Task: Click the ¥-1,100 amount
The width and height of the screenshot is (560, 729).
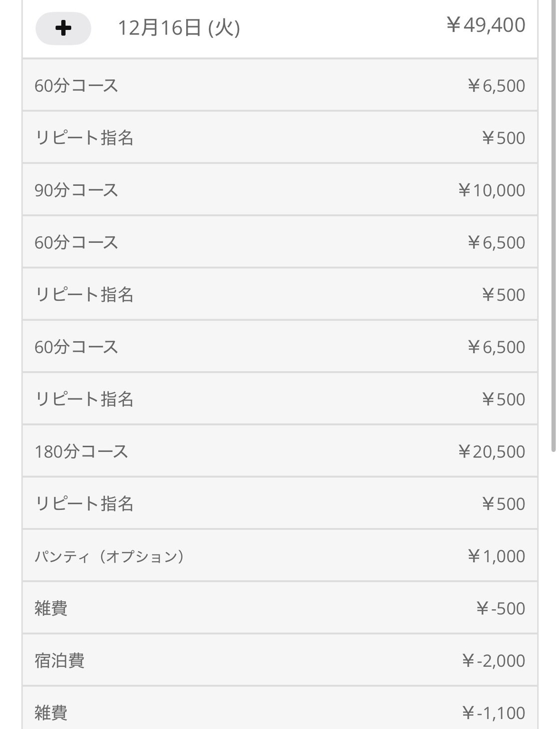Action: [x=494, y=713]
